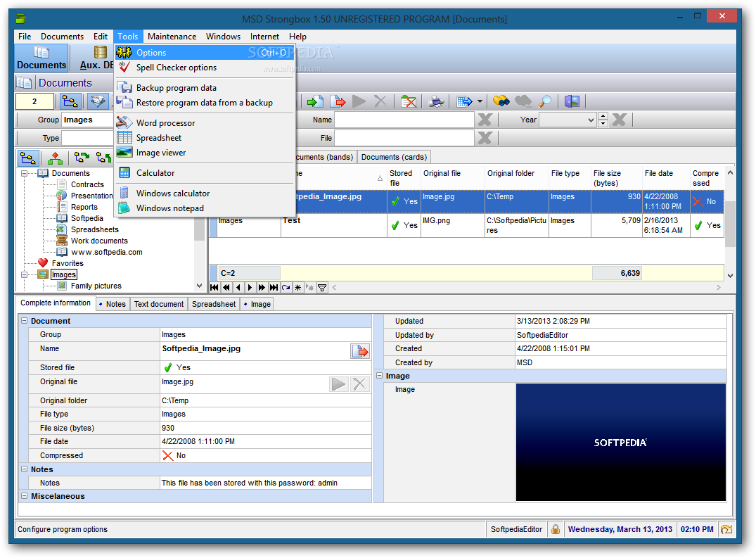Click the status bar icon after the time

tap(726, 529)
